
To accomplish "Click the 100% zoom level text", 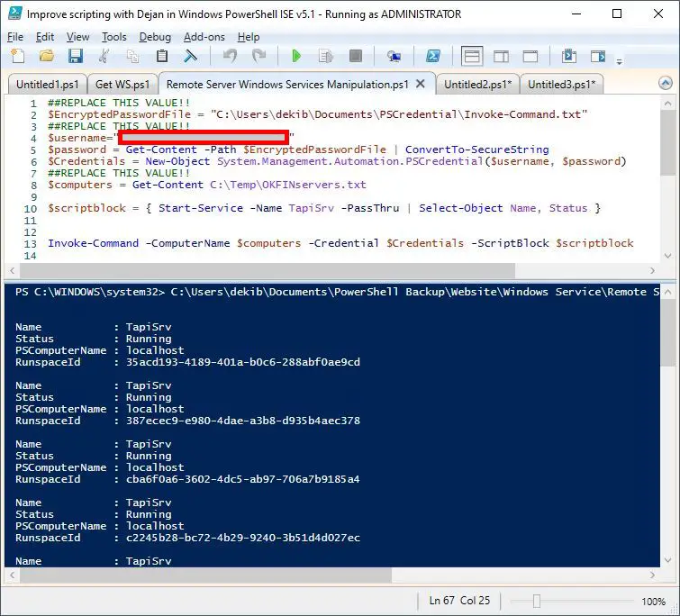I will tap(653, 602).
